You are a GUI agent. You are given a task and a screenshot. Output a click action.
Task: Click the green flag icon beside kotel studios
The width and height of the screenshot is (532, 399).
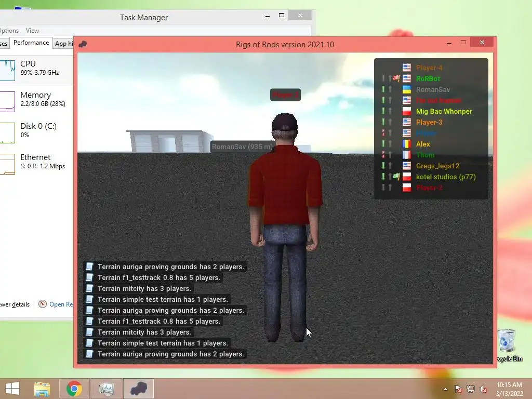point(396,177)
